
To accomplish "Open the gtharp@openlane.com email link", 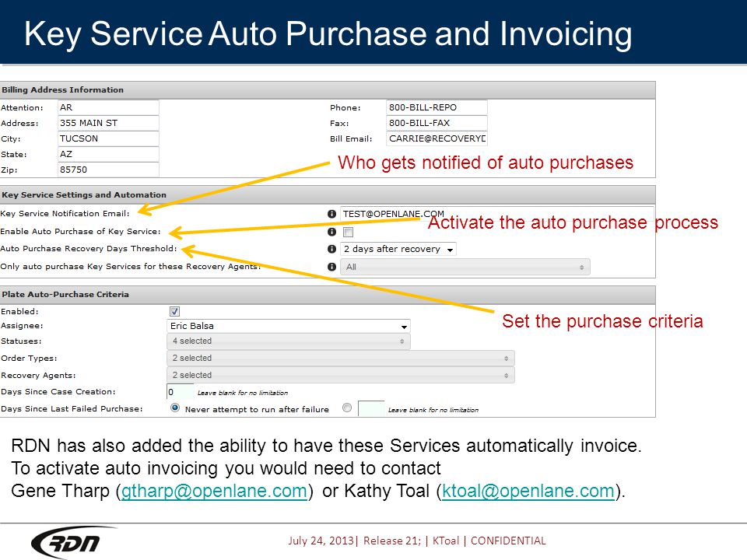I will click(x=214, y=491).
